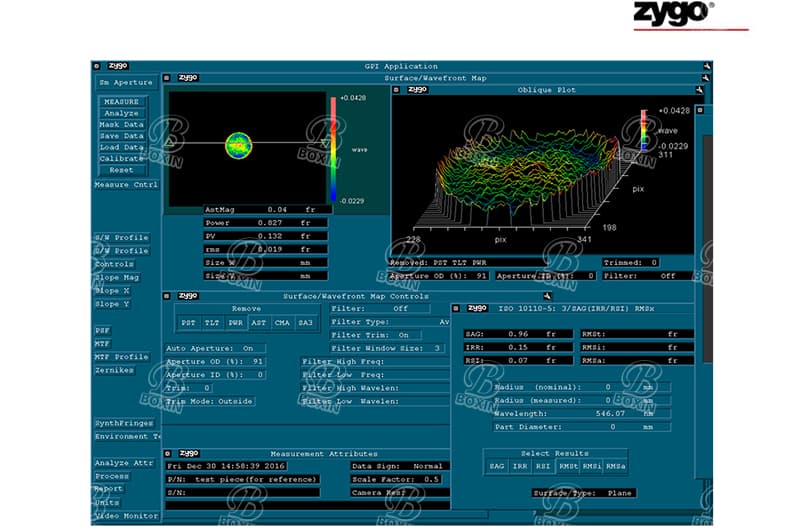Open the Video Monitor icon
Image resolution: width=800 pixels, height=530 pixels.
click(126, 516)
